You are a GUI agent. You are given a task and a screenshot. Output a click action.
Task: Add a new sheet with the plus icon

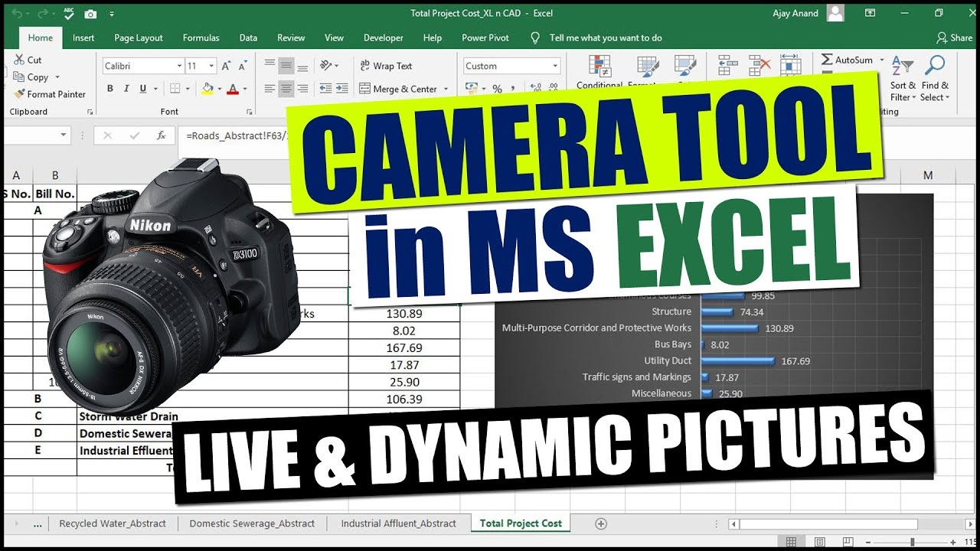[x=601, y=523]
